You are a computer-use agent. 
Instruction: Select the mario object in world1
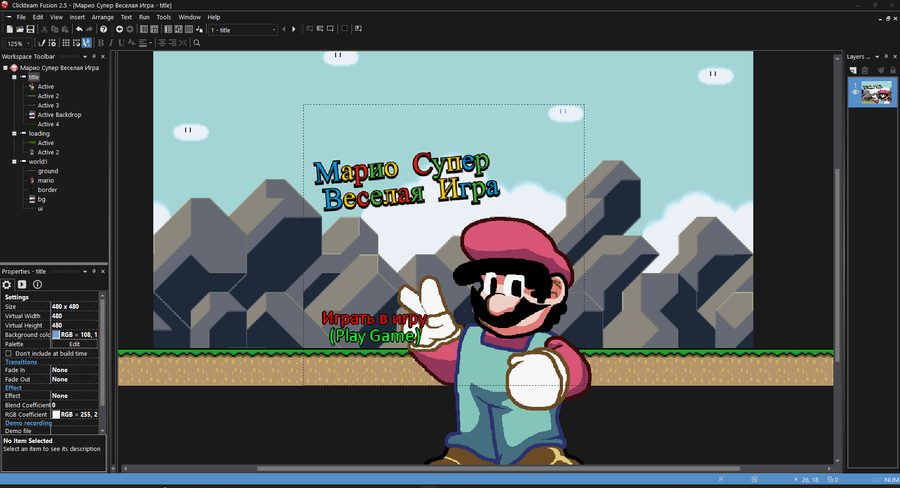(46, 180)
